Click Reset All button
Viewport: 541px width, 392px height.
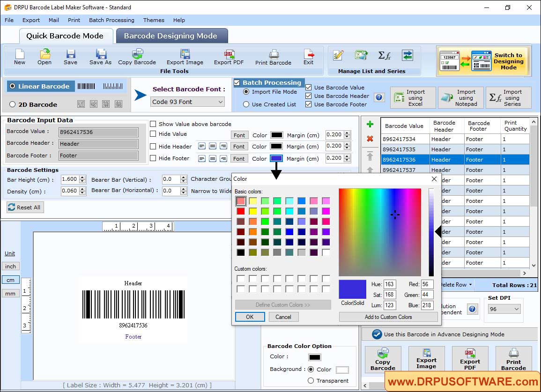tap(25, 207)
